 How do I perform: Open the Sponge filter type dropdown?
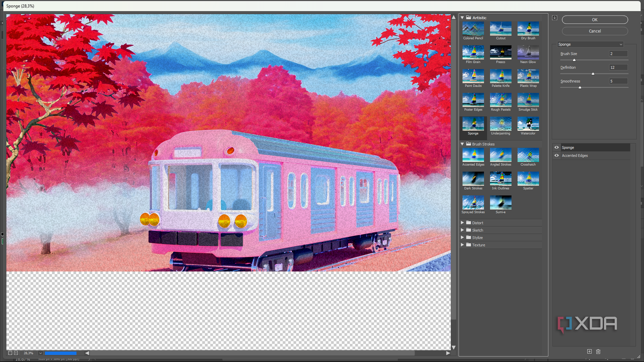590,44
